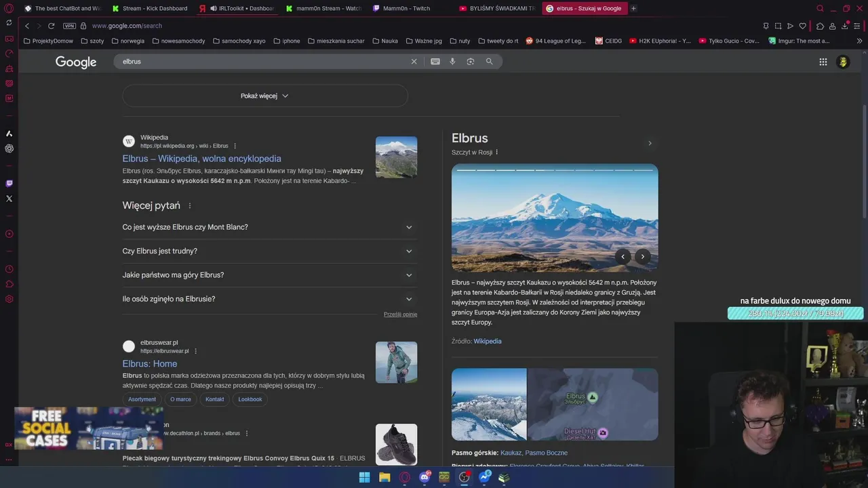Open the Elbrus map thumbnail
The width and height of the screenshot is (868, 488).
[593, 405]
